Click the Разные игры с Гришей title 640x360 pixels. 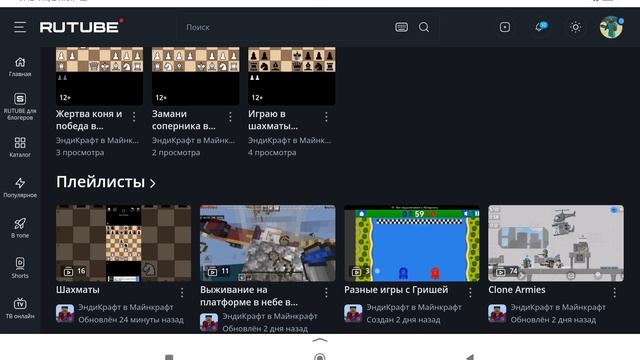(x=396, y=290)
